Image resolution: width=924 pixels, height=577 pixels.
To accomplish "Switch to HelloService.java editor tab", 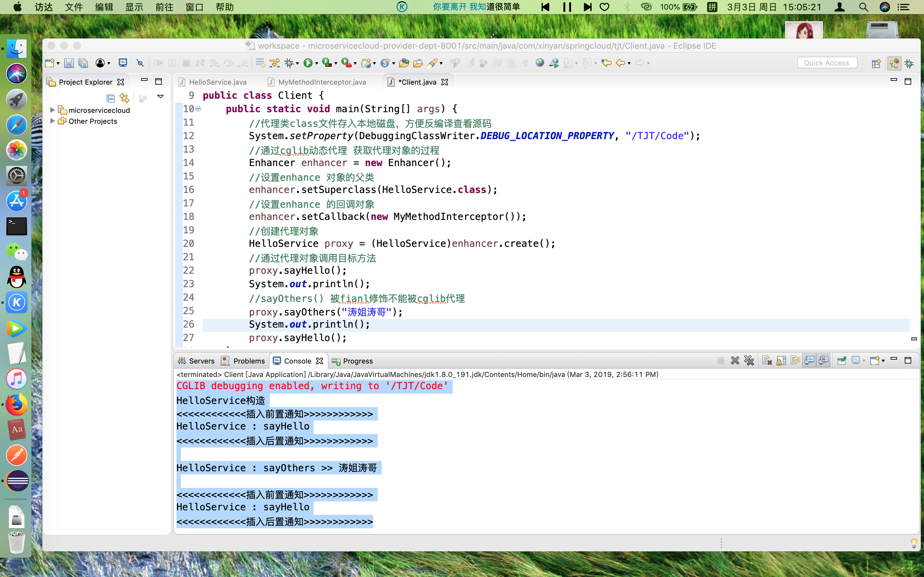I will click(x=217, y=82).
